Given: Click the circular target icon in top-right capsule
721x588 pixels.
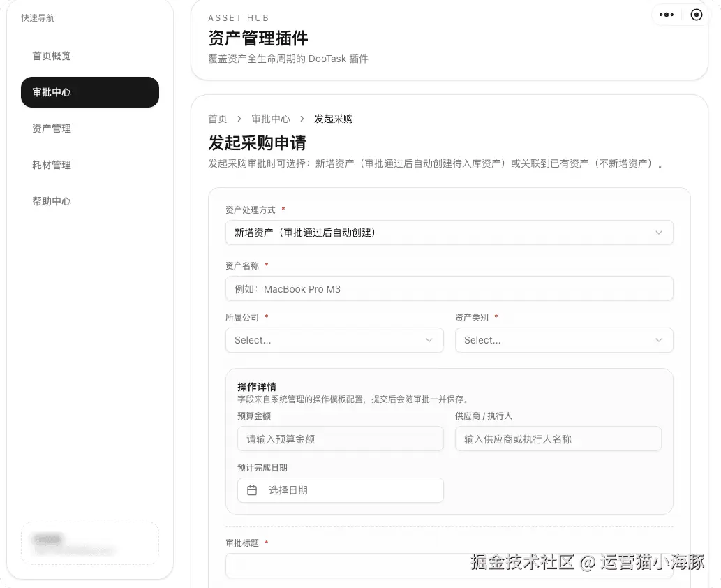Looking at the screenshot, I should [696, 15].
